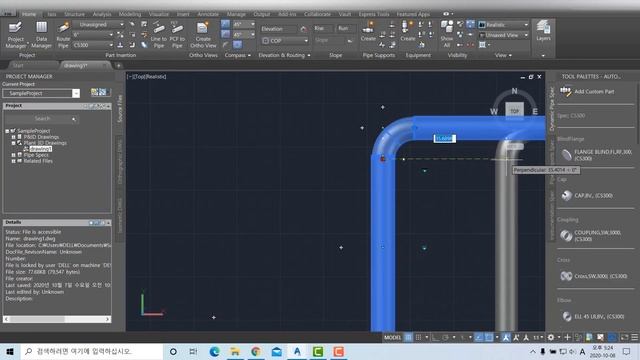
Task: Open Chrome from the taskbar
Action: (x=256, y=351)
